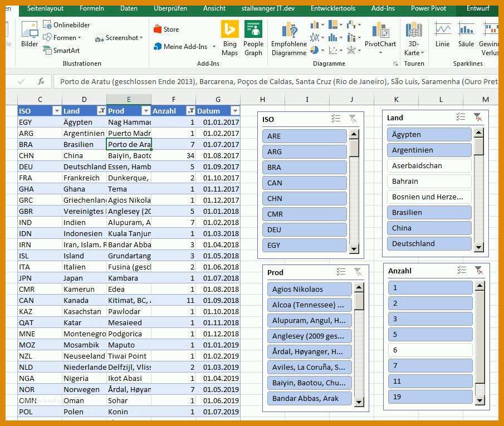Open the Anzahl column filter dropdown

tap(190, 111)
